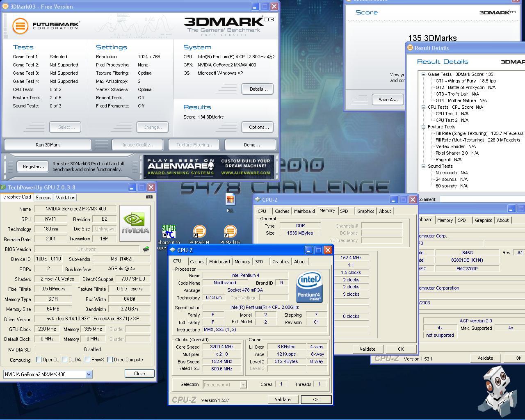Click the Specification field in CPU-Z

265,307
